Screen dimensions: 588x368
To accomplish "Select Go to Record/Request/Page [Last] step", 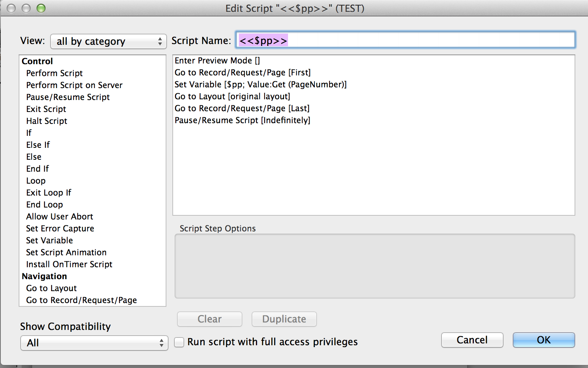I will tap(242, 108).
